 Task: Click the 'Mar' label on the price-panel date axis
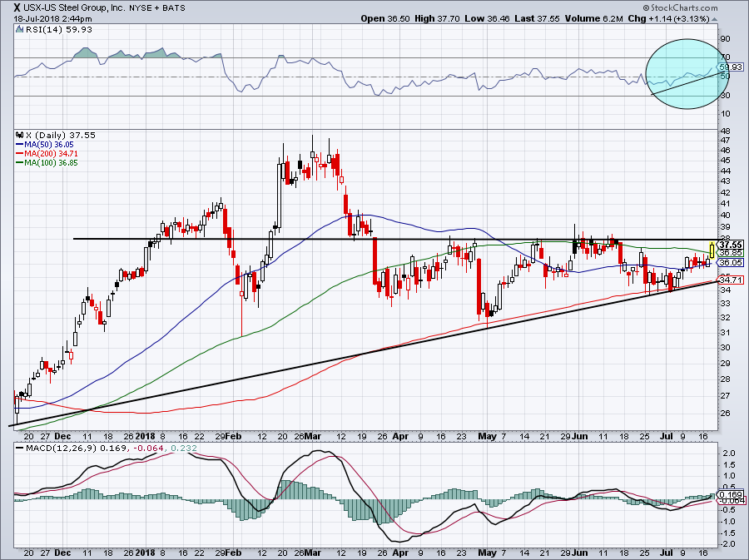coord(313,436)
